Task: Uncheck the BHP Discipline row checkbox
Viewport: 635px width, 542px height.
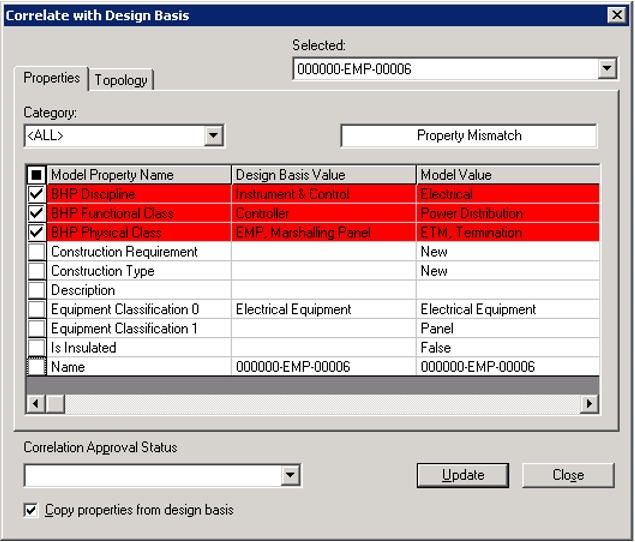Action: (x=36, y=194)
